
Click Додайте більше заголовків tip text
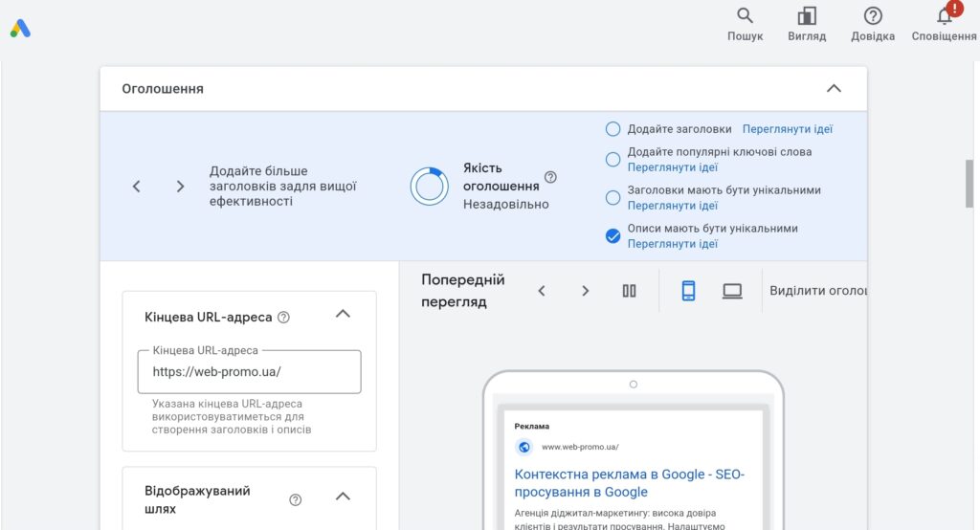(x=282, y=187)
